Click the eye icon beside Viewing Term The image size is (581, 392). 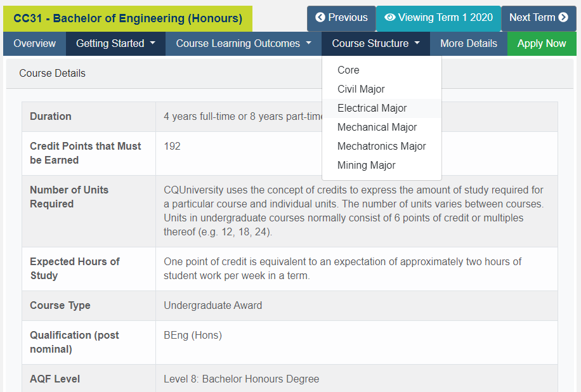389,18
